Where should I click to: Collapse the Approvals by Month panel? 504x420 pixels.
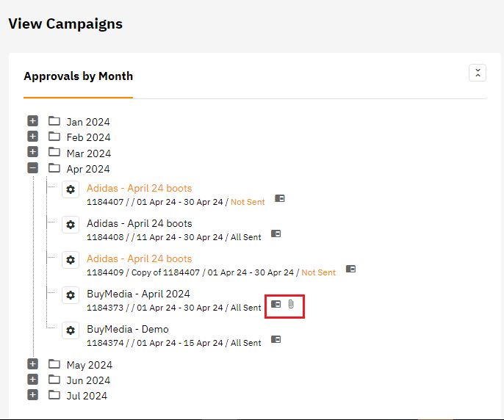click(x=478, y=73)
